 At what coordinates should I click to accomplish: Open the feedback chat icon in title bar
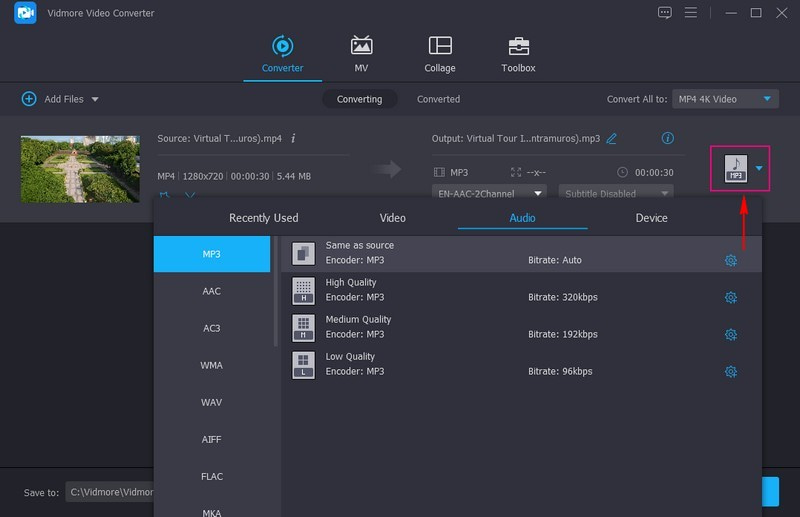(x=664, y=13)
